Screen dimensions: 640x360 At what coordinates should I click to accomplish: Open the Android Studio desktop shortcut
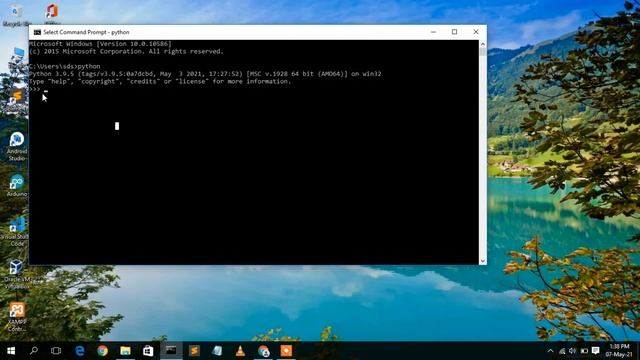[17, 146]
